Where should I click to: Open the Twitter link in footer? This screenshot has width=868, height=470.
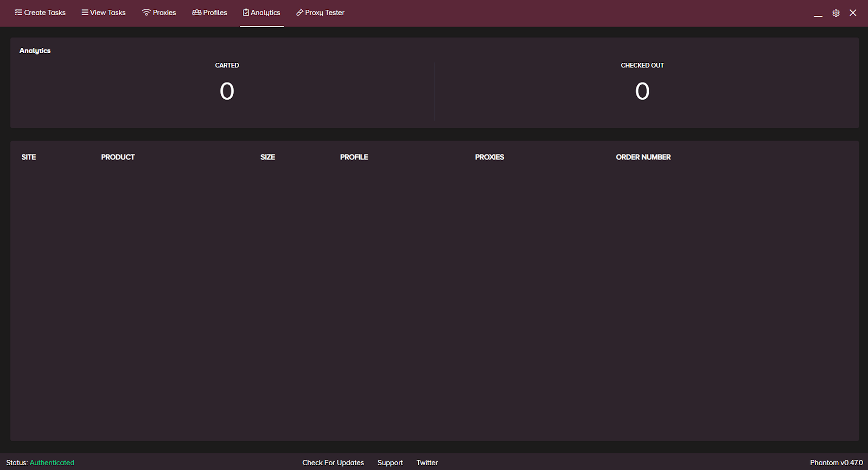point(427,462)
